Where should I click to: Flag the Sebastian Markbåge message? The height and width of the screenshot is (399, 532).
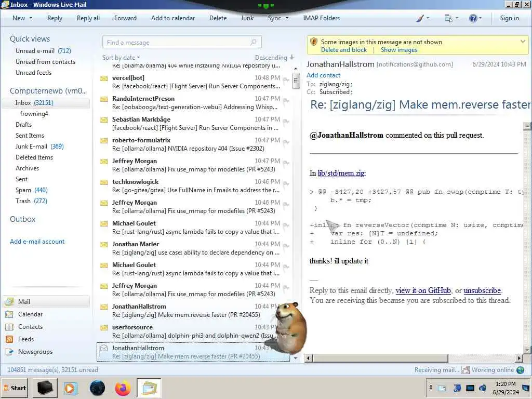point(286,122)
